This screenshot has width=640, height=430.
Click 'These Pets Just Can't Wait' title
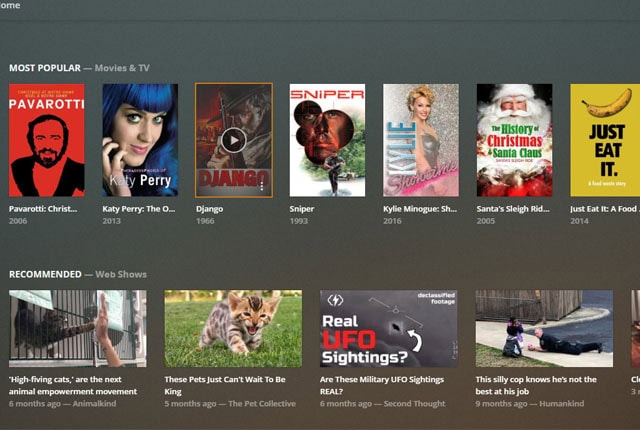pyautogui.click(x=225, y=385)
